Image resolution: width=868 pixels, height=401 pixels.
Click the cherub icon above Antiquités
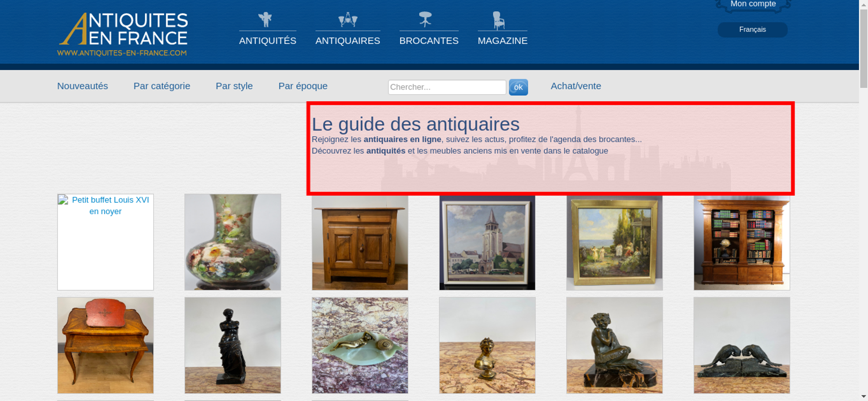[265, 20]
